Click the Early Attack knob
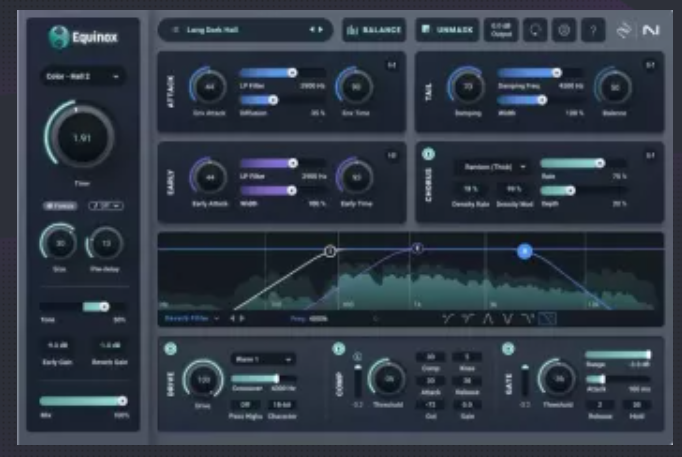 tap(210, 177)
